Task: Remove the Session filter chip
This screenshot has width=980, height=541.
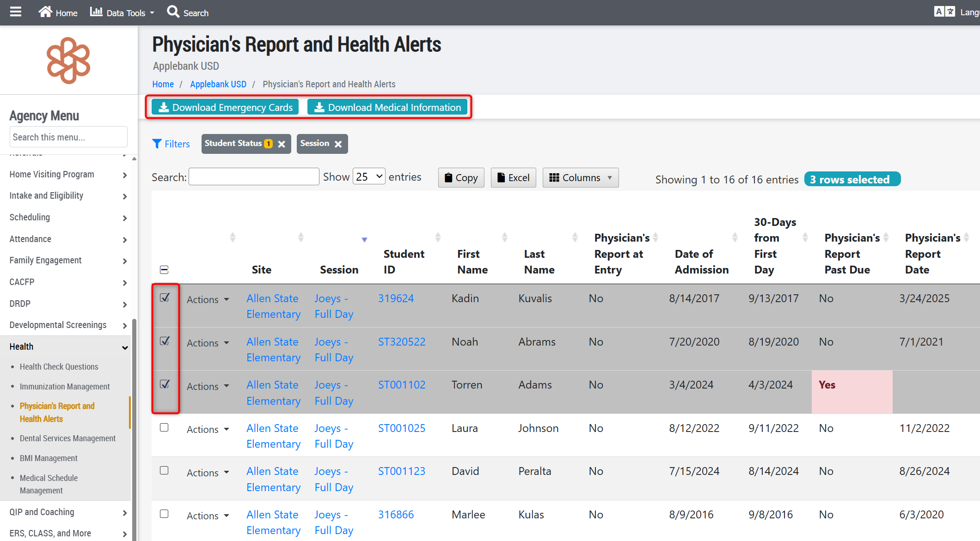Action: [x=338, y=144]
